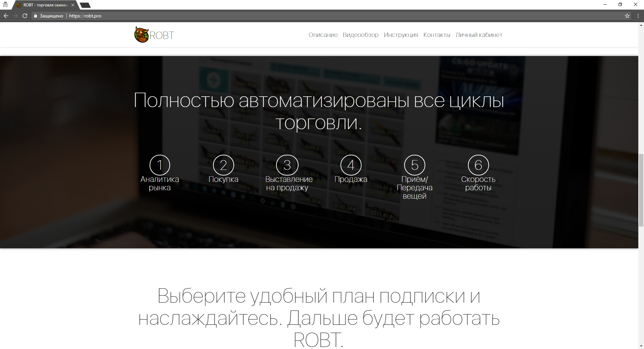Open the Видеообзор nav link
644x349 pixels.
pyautogui.click(x=361, y=35)
